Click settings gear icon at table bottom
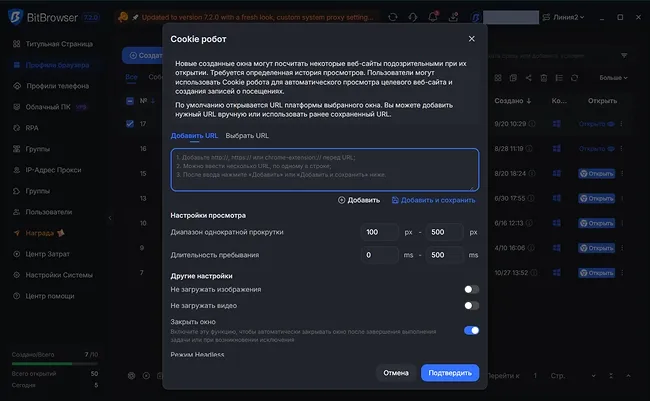This screenshot has height=401, width=650. click(131, 376)
